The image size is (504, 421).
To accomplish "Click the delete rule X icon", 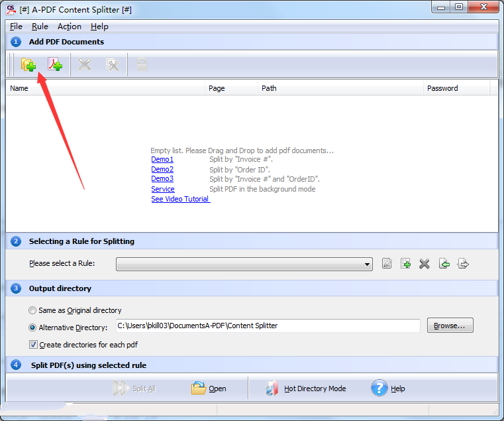I will point(425,264).
